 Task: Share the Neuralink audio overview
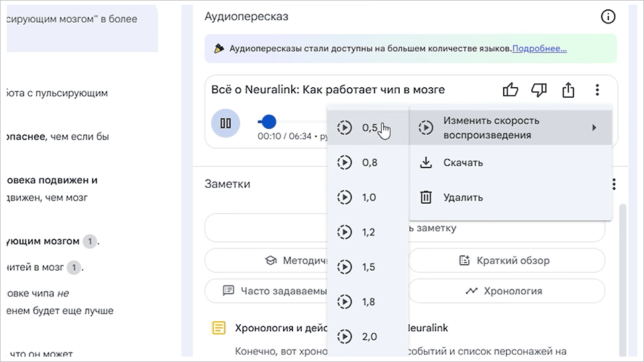[568, 89]
